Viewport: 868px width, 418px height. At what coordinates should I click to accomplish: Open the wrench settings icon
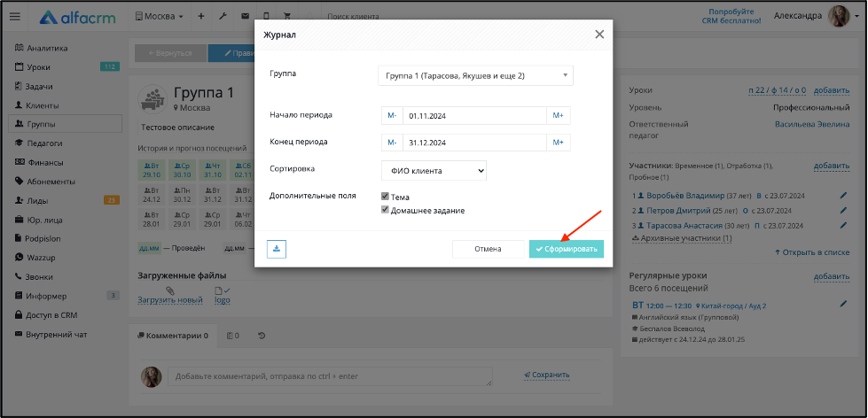(x=223, y=17)
